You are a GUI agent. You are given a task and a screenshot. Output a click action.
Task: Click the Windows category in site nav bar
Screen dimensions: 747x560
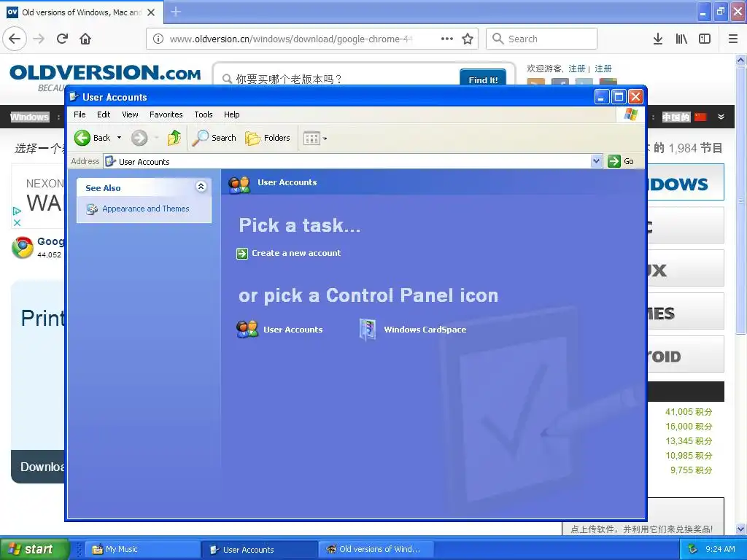coord(29,117)
